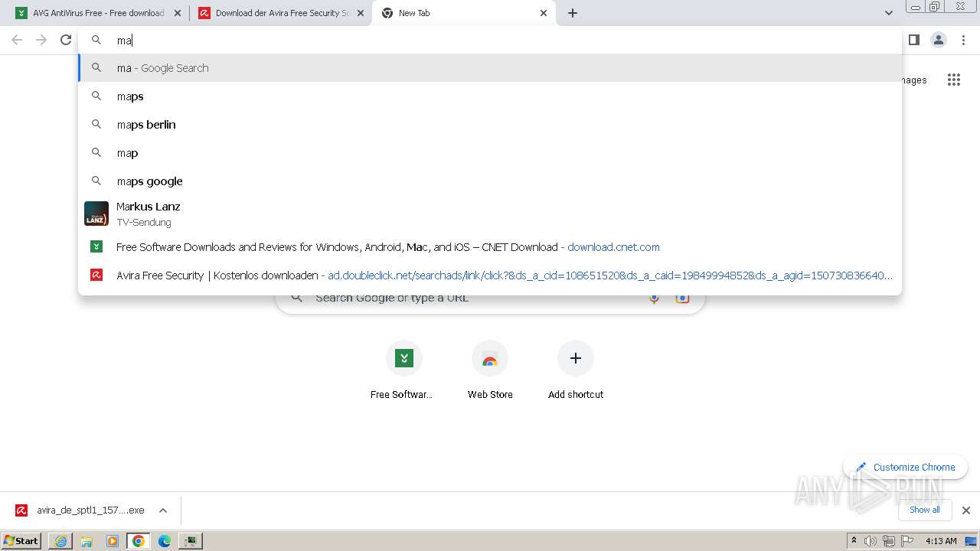Select 'ma - Google Search' suggestion
This screenshot has width=980, height=551.
[x=490, y=68]
